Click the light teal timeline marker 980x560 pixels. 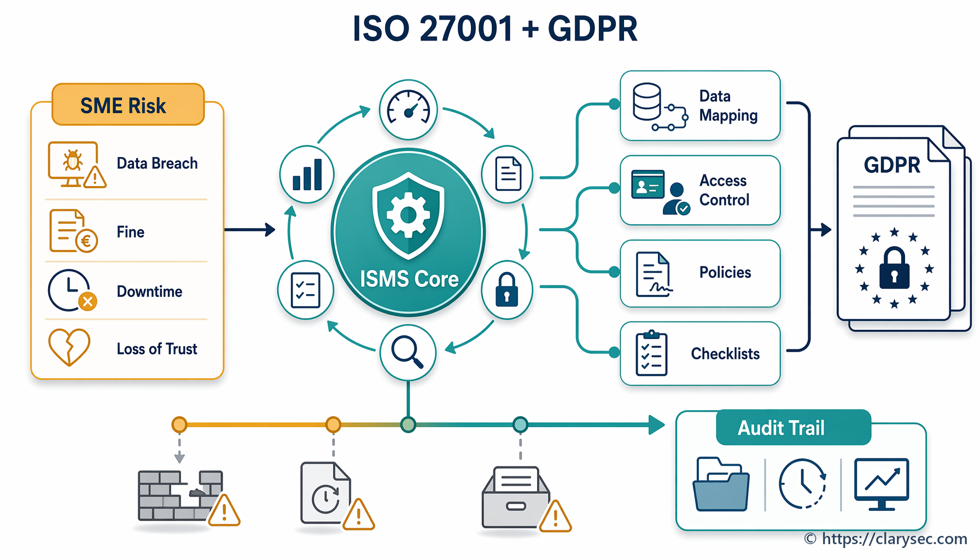click(520, 424)
